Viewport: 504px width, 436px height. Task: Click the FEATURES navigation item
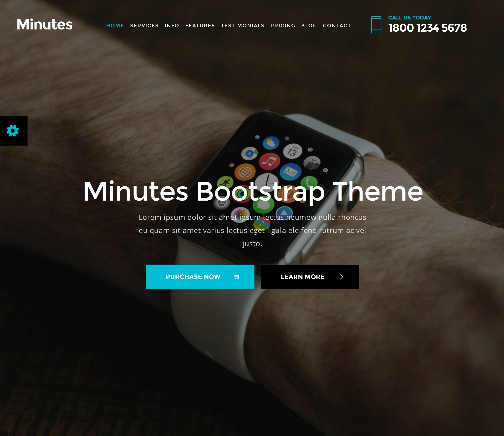[x=200, y=25]
